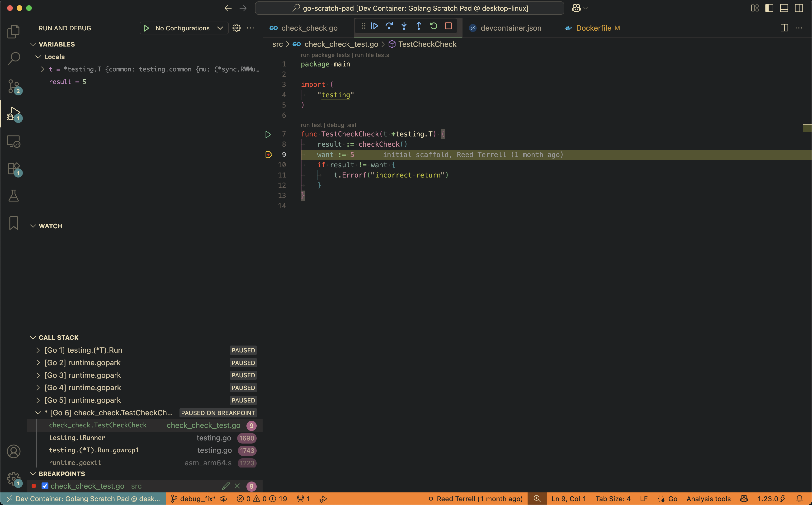Screen dimensions: 812x505
Task: Open the Dev Container remote indicator
Action: coord(83,499)
